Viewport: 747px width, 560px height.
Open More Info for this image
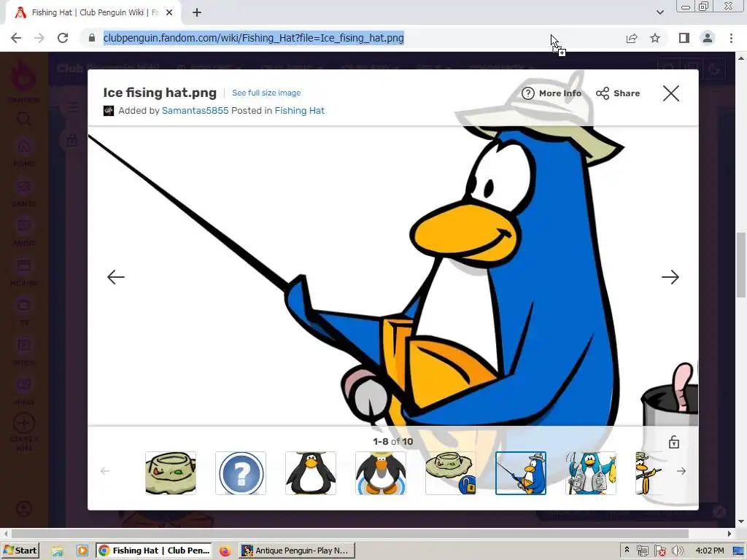pos(551,93)
